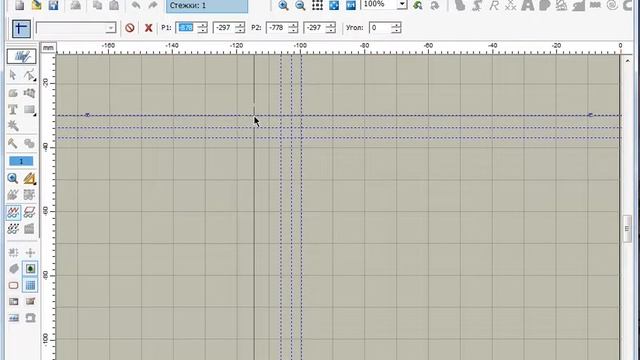The width and height of the screenshot is (640, 360).
Task: Toggle the highlighted red zigzag stitch view
Action: pos(13,212)
